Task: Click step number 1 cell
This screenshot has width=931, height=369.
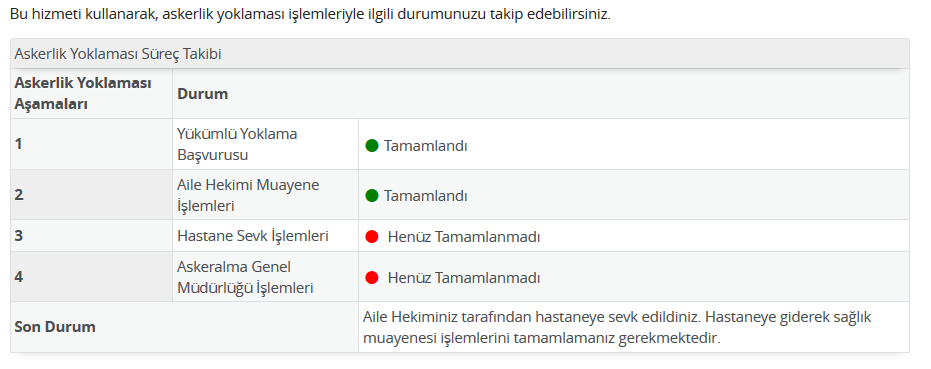Action: (91, 144)
